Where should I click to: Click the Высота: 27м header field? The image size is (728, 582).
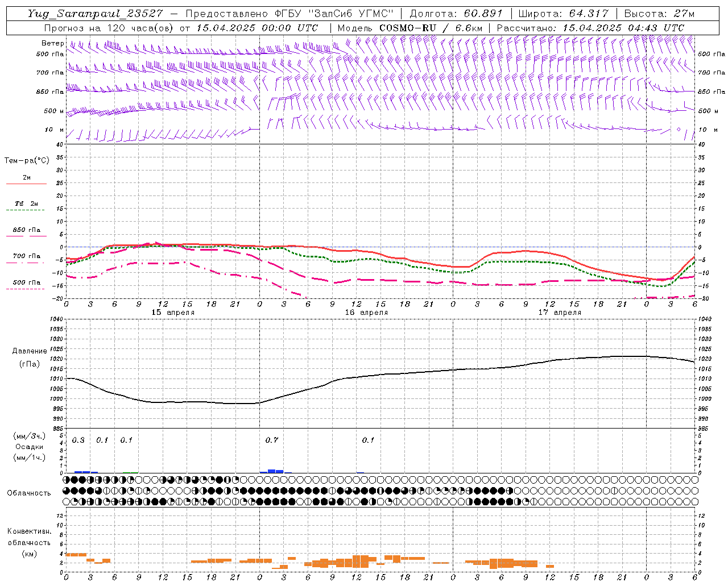659,14
